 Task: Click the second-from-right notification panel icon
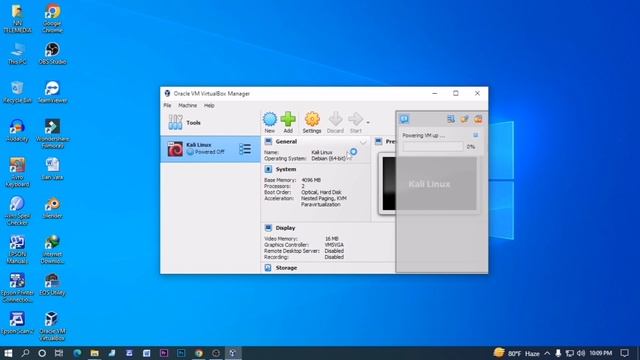464,119
